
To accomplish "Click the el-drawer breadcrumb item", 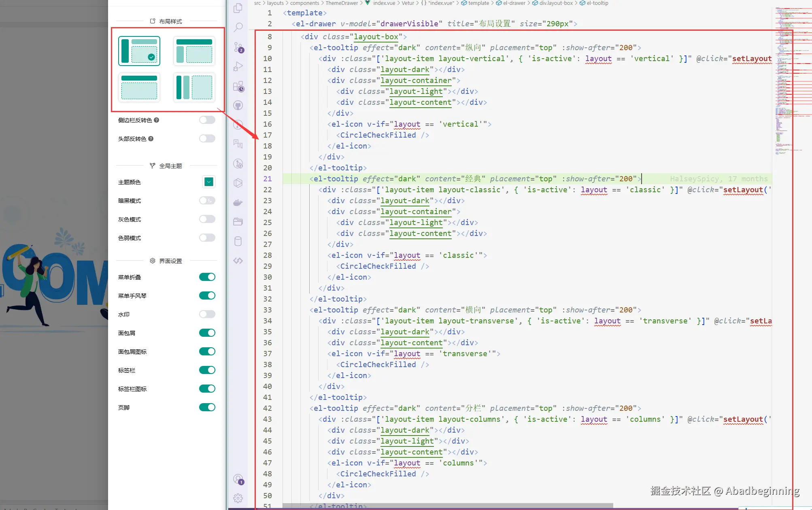I will pos(514,3).
